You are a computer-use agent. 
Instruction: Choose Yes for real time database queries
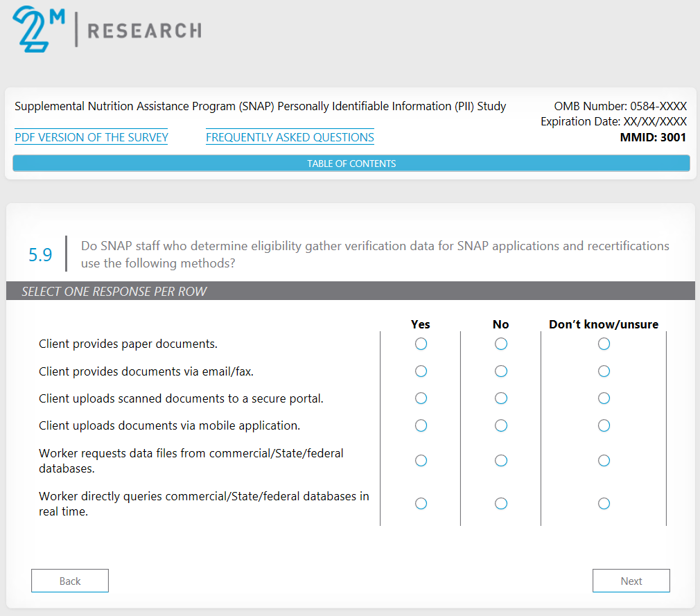(x=421, y=504)
